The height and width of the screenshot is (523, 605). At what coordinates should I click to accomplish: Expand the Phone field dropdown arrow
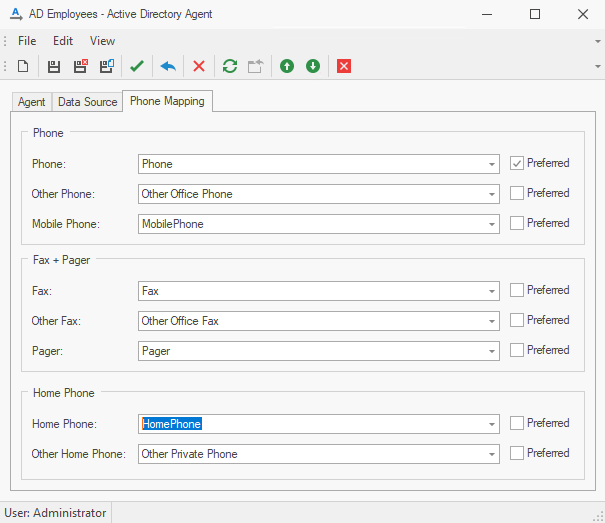pyautogui.click(x=492, y=164)
